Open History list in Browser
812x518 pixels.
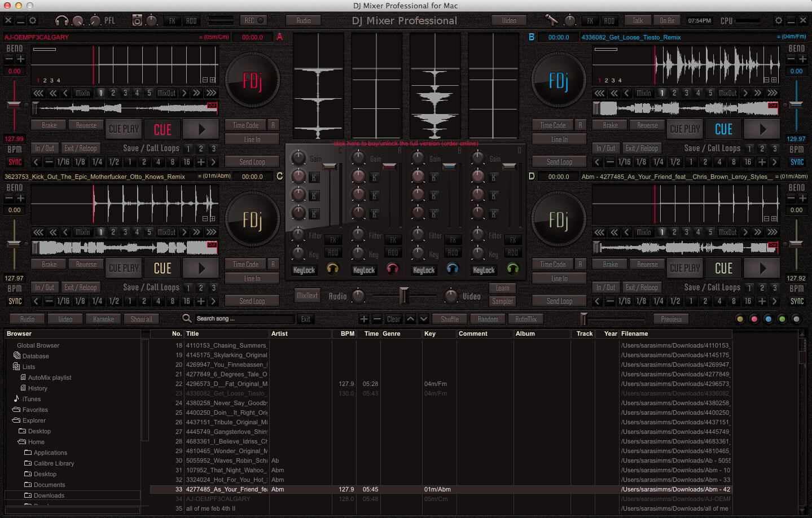click(34, 388)
